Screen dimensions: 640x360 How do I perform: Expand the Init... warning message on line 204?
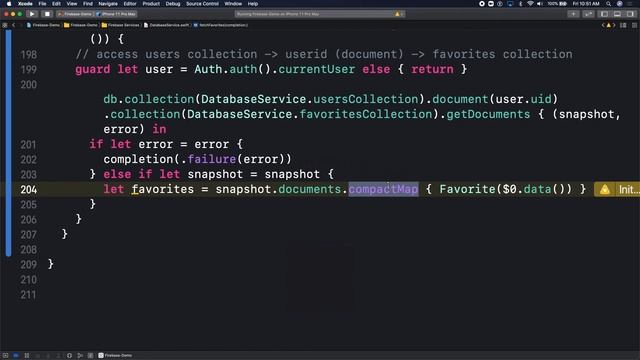click(x=629, y=189)
